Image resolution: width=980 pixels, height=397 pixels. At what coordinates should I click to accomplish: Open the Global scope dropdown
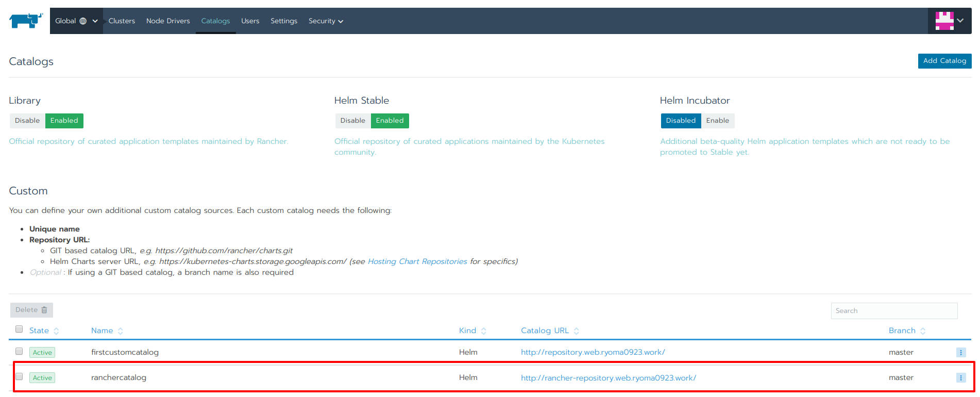(76, 21)
